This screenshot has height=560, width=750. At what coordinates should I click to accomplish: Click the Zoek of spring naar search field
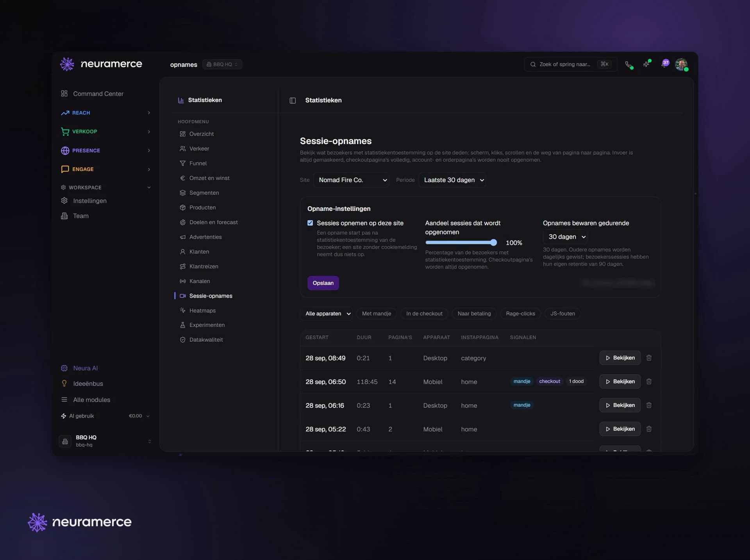tap(571, 64)
